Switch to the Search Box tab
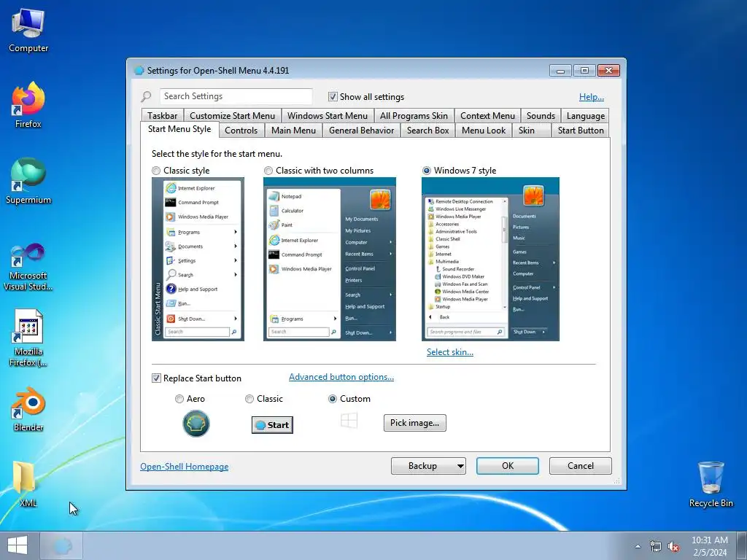747x560 pixels. (x=427, y=131)
